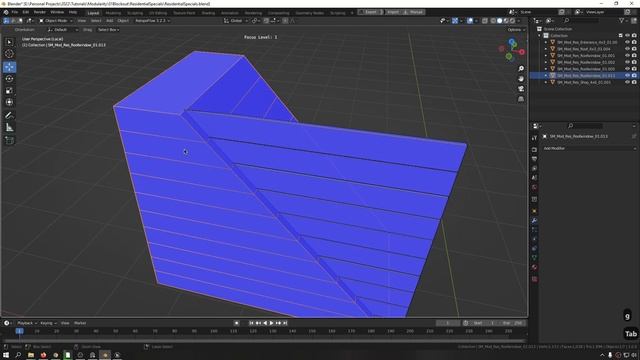The image size is (640, 360).
Task: Click the blue Z axis on navigation gizmo
Action: 512,42
